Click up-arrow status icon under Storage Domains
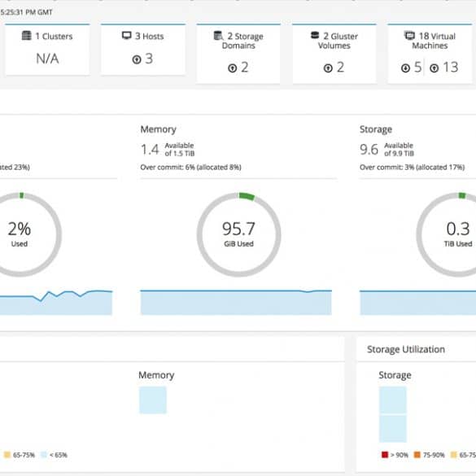Image resolution: width=476 pixels, height=476 pixels. [232, 68]
